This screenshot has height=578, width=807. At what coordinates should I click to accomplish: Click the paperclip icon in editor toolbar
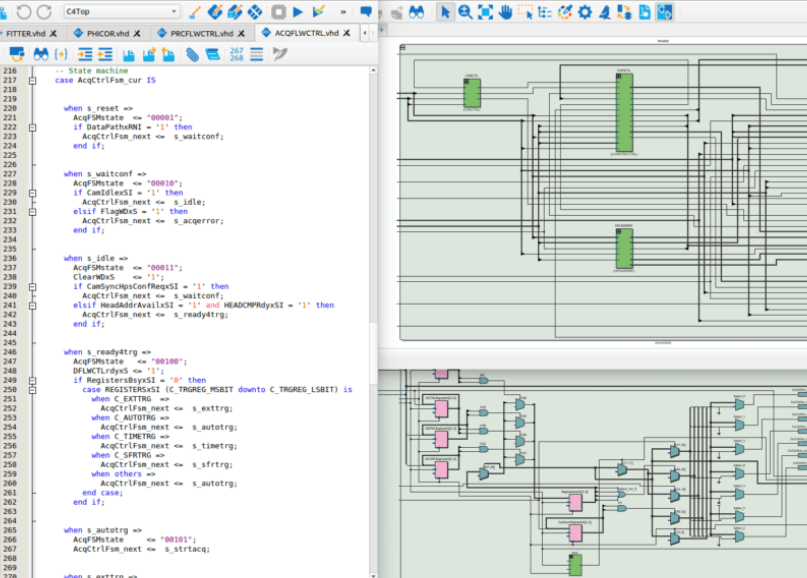(192, 54)
